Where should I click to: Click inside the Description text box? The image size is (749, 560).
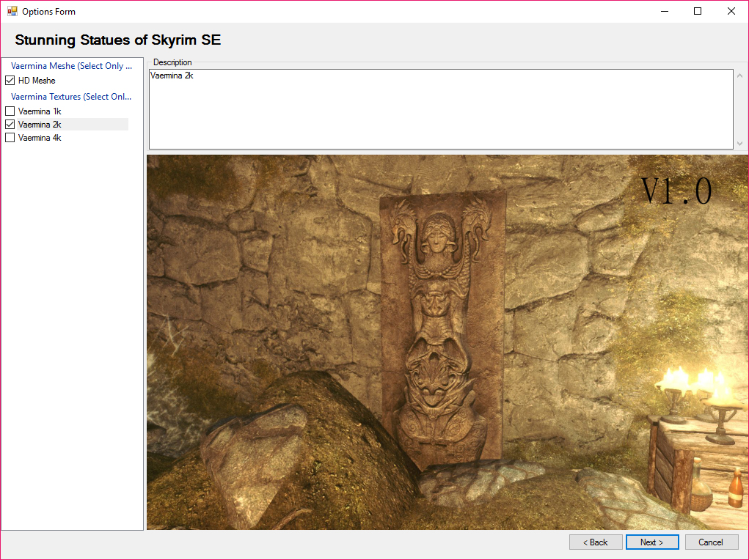click(441, 109)
